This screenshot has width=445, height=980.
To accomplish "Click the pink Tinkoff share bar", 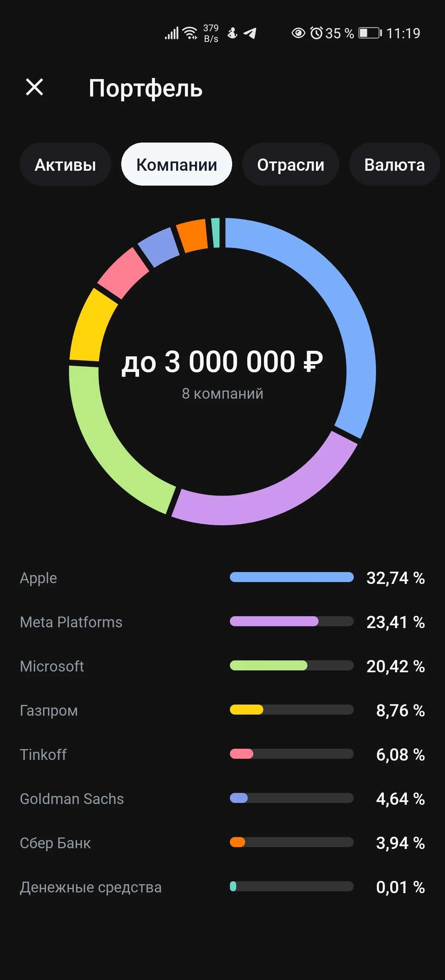I will click(x=241, y=754).
